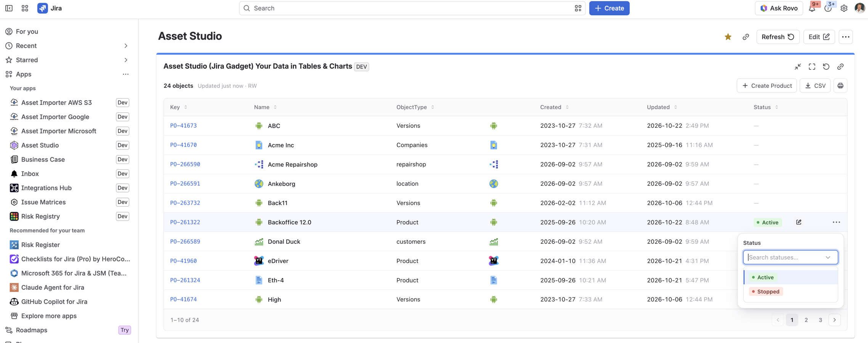This screenshot has height=343, width=868.
Task: Download table as CSV
Action: click(x=815, y=86)
